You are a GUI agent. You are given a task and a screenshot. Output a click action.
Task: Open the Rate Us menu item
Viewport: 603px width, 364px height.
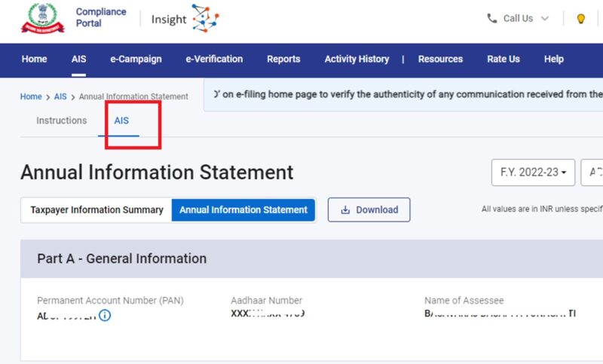click(x=503, y=60)
